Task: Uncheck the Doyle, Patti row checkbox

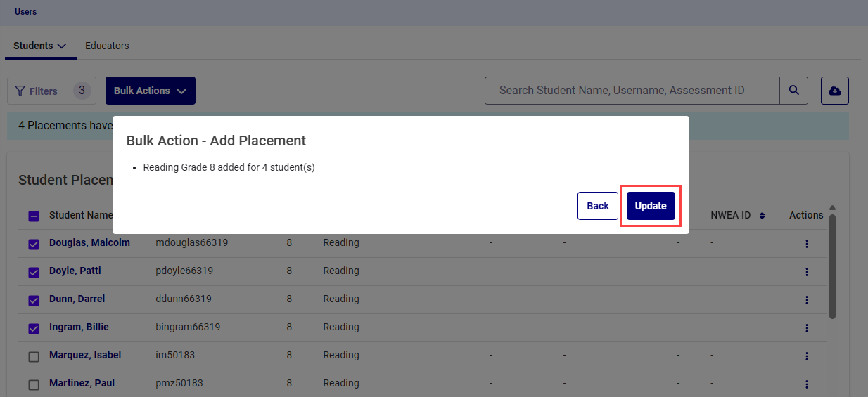Action: [34, 273]
